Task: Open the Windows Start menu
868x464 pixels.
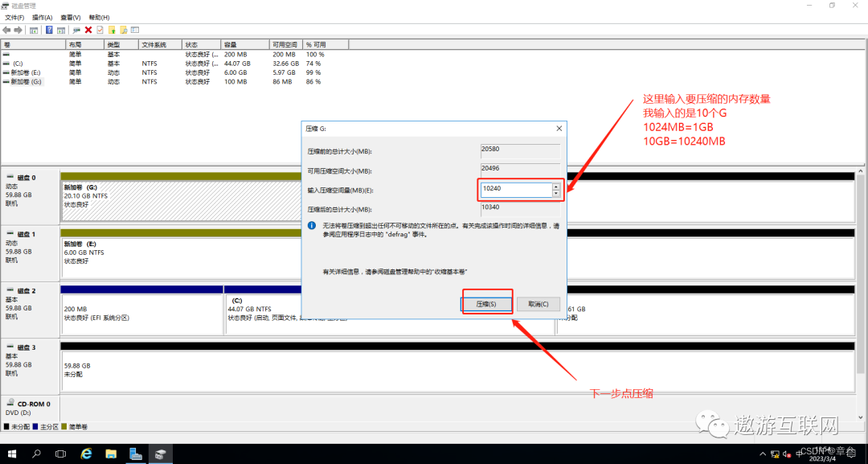Action: pyautogui.click(x=11, y=454)
